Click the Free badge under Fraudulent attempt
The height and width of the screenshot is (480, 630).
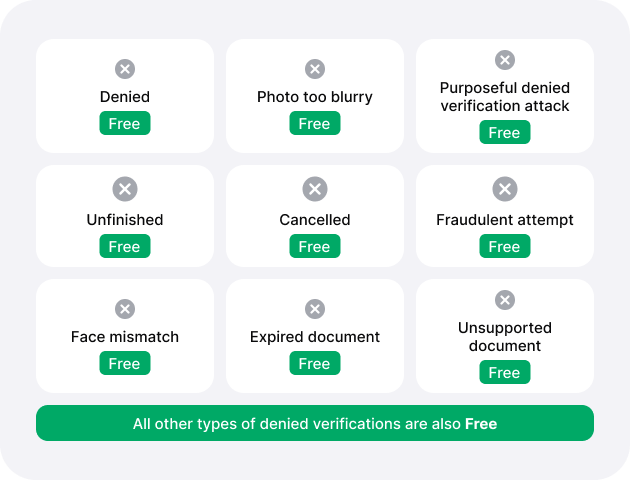505,246
